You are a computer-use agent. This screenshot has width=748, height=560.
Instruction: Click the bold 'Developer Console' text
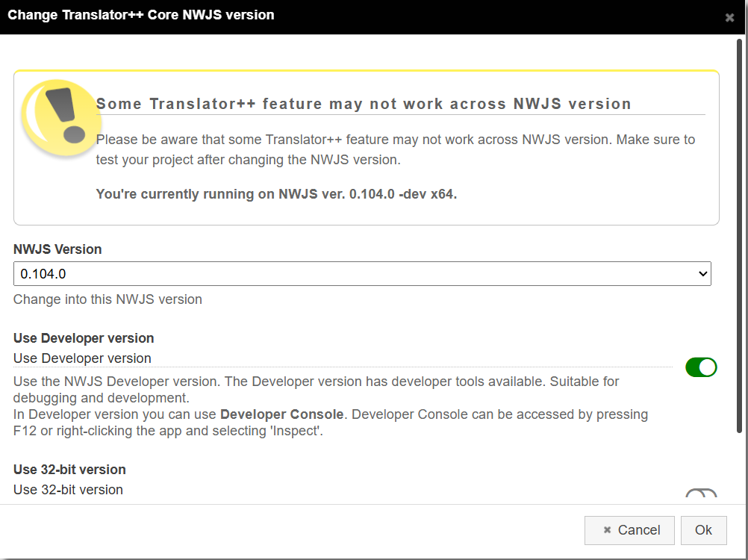[x=282, y=414]
